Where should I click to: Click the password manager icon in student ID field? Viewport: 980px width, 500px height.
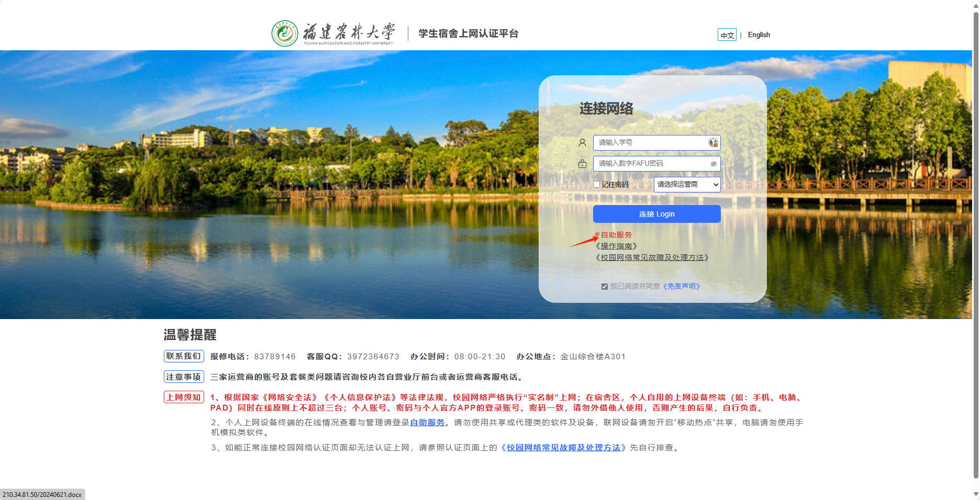point(713,143)
